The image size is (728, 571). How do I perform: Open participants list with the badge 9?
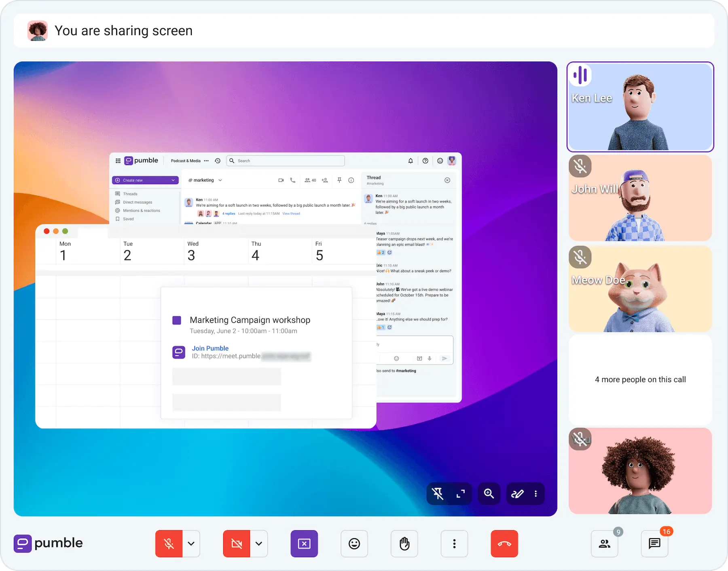point(605,544)
